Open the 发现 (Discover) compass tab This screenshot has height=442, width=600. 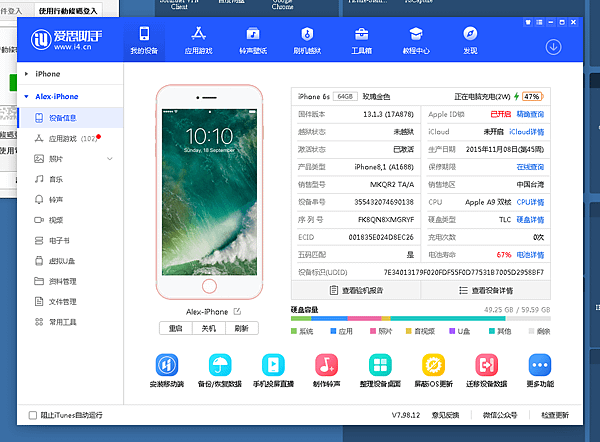(470, 40)
